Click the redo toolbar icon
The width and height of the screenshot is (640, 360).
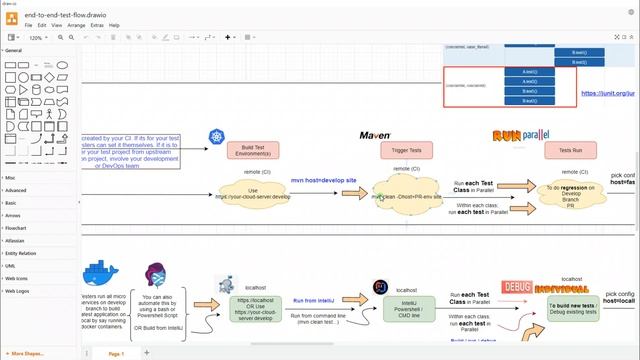tap(98, 37)
